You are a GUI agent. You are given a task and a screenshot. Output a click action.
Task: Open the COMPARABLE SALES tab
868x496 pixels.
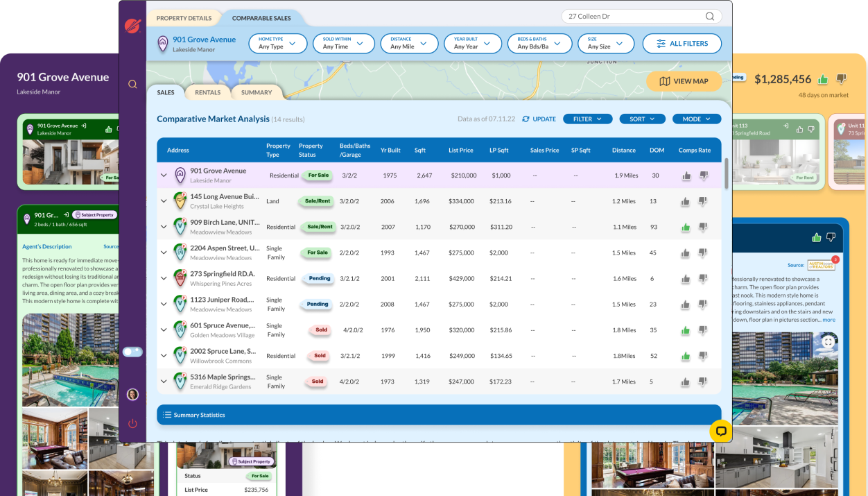point(261,19)
